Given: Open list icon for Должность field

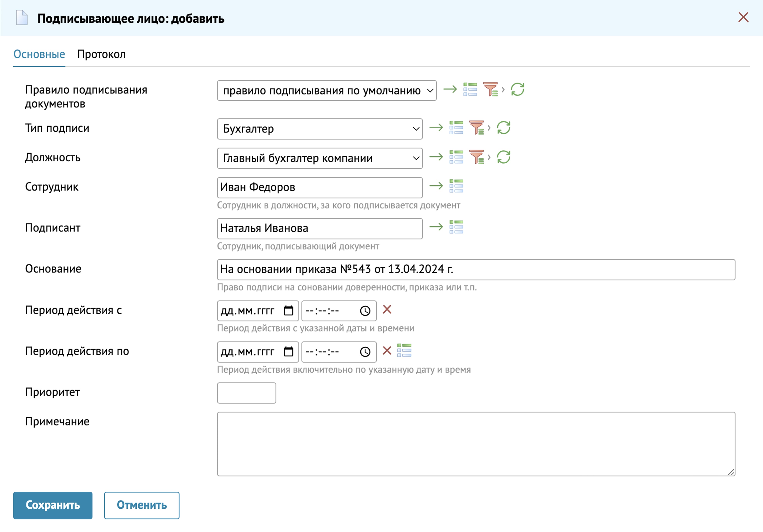Looking at the screenshot, I should 456,157.
